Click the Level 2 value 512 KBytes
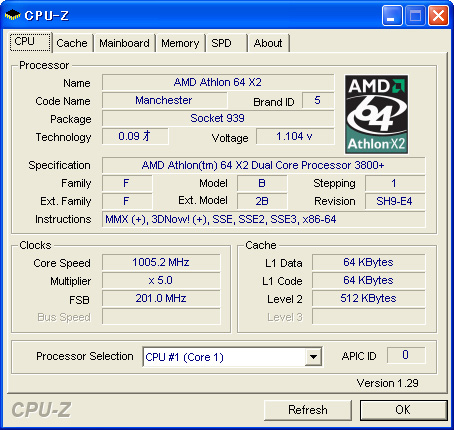Image resolution: width=454 pixels, height=430 pixels. pos(369,298)
